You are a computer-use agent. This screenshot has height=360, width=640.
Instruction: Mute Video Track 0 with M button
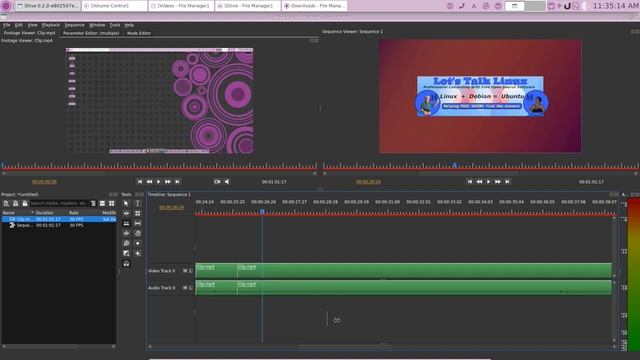185,271
